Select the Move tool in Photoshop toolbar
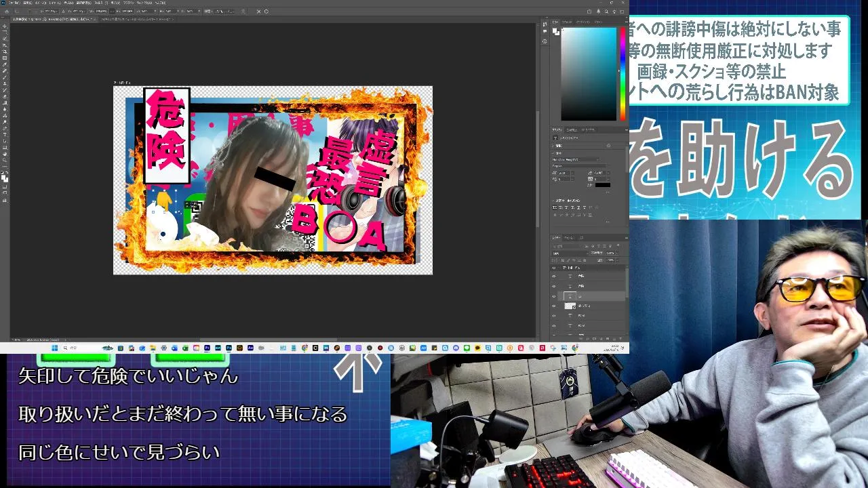Image resolution: width=868 pixels, height=488 pixels. coord(5,26)
